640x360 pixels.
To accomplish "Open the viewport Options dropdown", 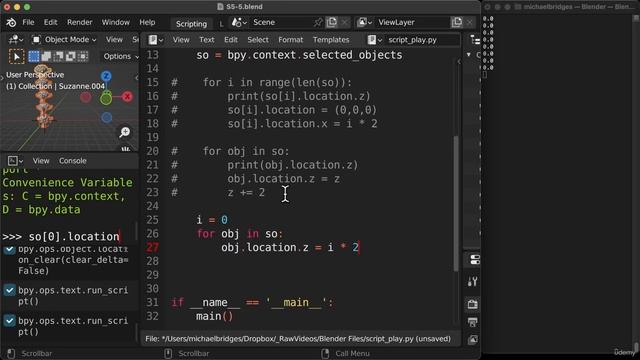I will [120, 56].
